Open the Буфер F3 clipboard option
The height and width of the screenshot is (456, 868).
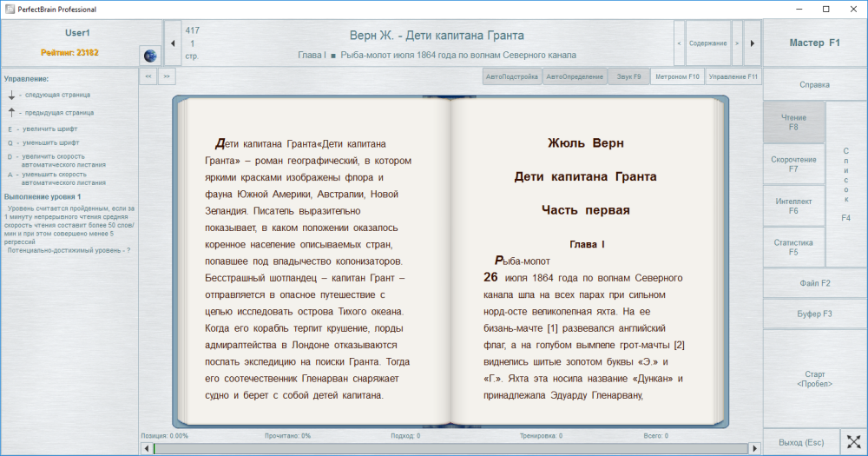tap(814, 314)
